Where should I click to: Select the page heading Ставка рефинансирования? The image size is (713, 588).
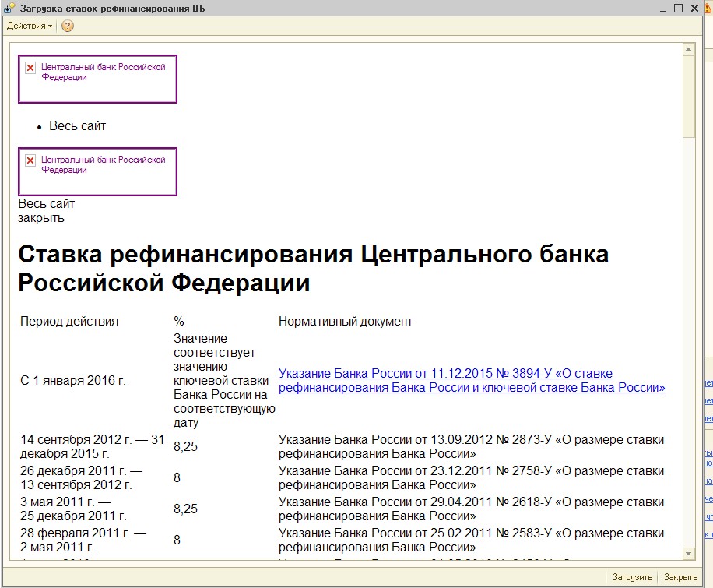(314, 268)
